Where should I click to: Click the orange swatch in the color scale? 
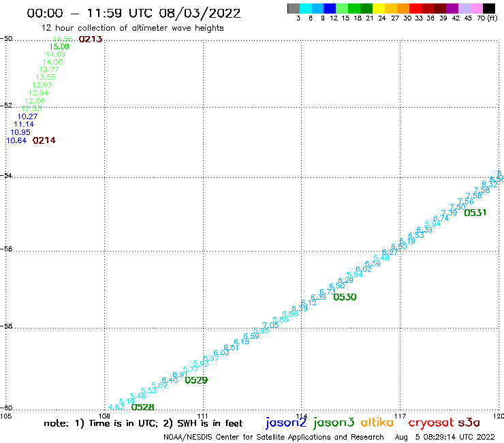click(x=403, y=8)
